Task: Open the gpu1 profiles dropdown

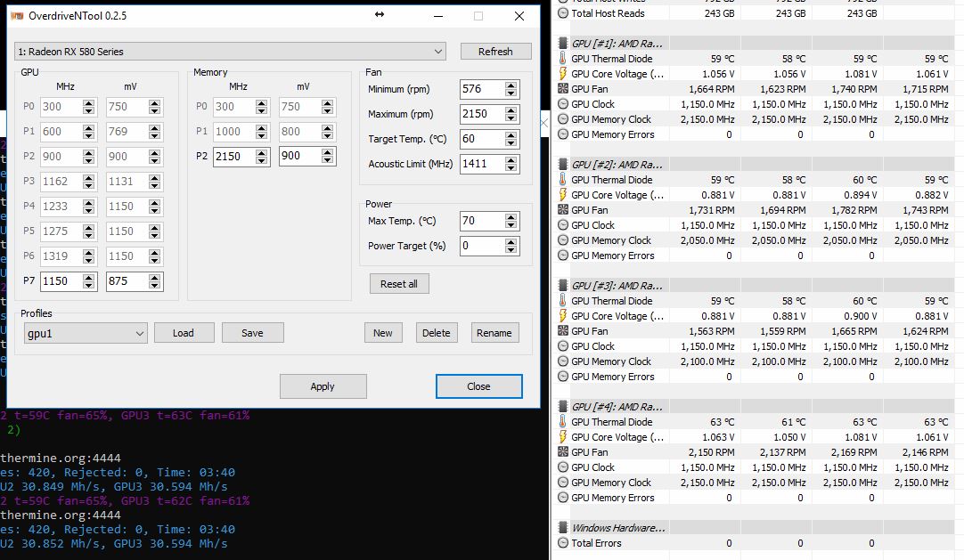Action: point(86,333)
